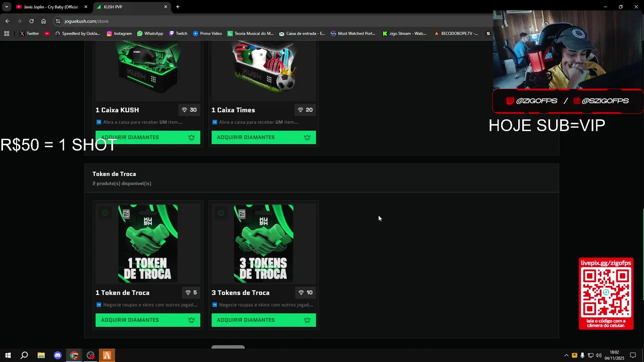Open the Speedtest by Ookla bookmark

point(77,34)
